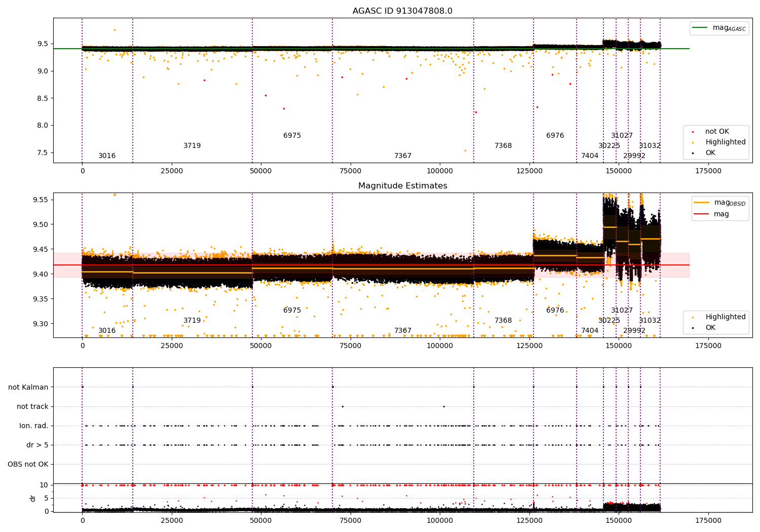
Task: Click the 10 tick on the dr axis
Action: (44, 485)
